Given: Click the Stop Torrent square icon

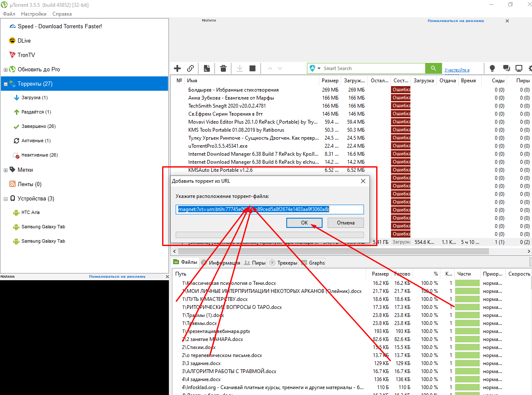Looking at the screenshot, I should tap(252, 68).
